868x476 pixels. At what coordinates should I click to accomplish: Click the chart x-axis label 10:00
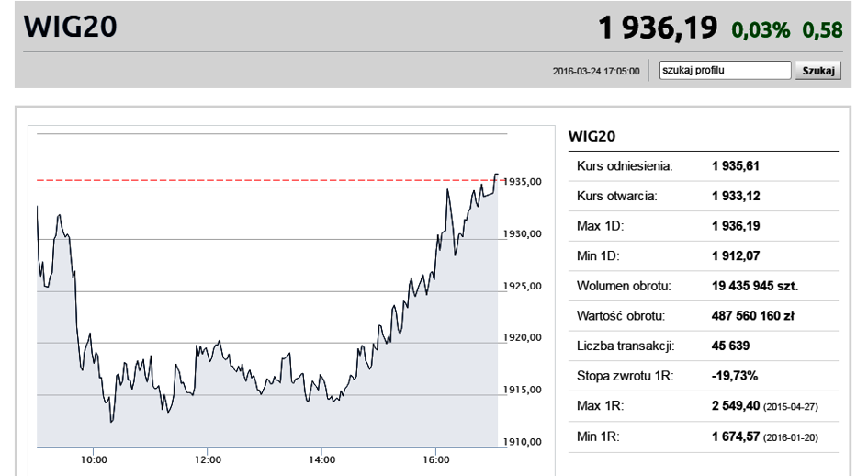pyautogui.click(x=94, y=460)
